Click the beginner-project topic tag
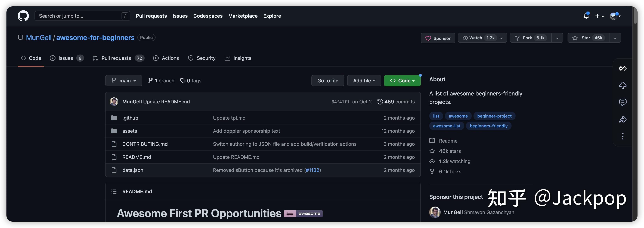This screenshot has height=228, width=644. (494, 116)
